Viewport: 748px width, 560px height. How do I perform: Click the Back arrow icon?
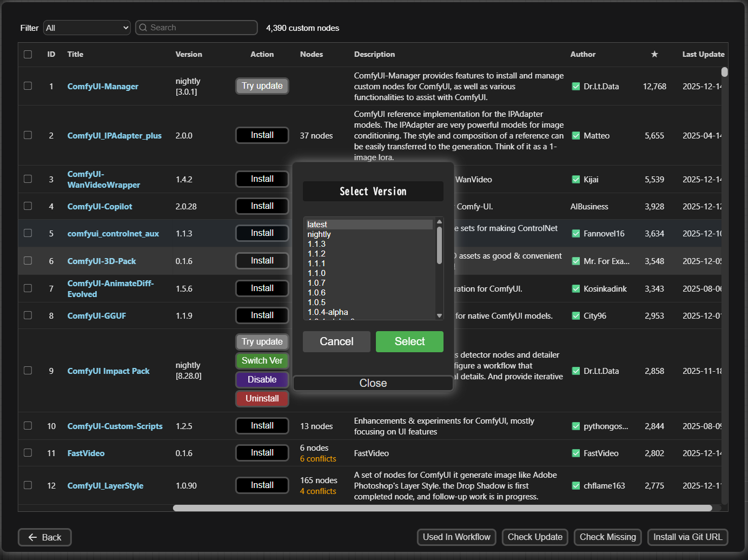tap(32, 537)
